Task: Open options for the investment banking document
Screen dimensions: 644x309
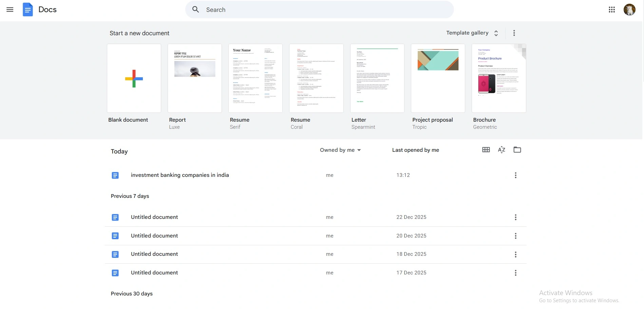Action: coord(515,175)
